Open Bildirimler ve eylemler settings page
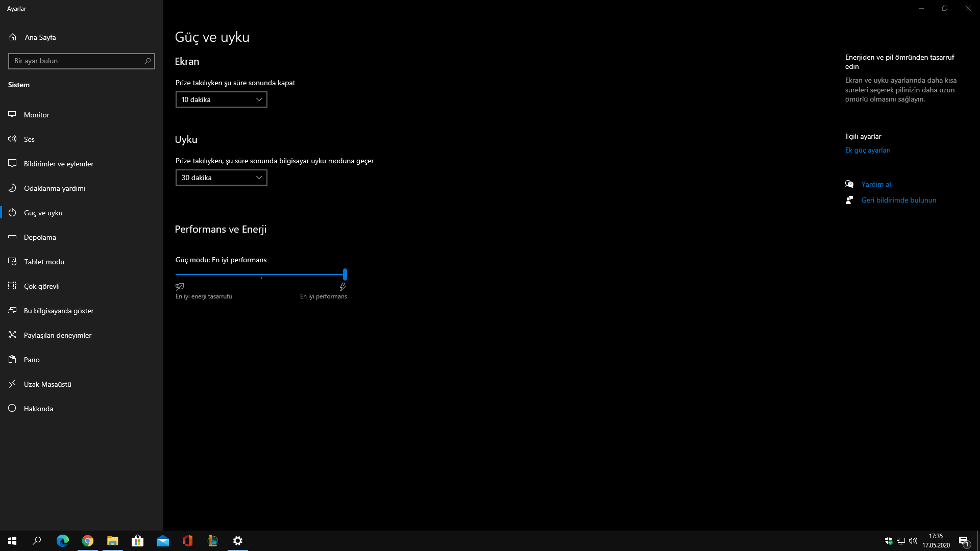Viewport: 980px width, 551px height. click(x=58, y=164)
